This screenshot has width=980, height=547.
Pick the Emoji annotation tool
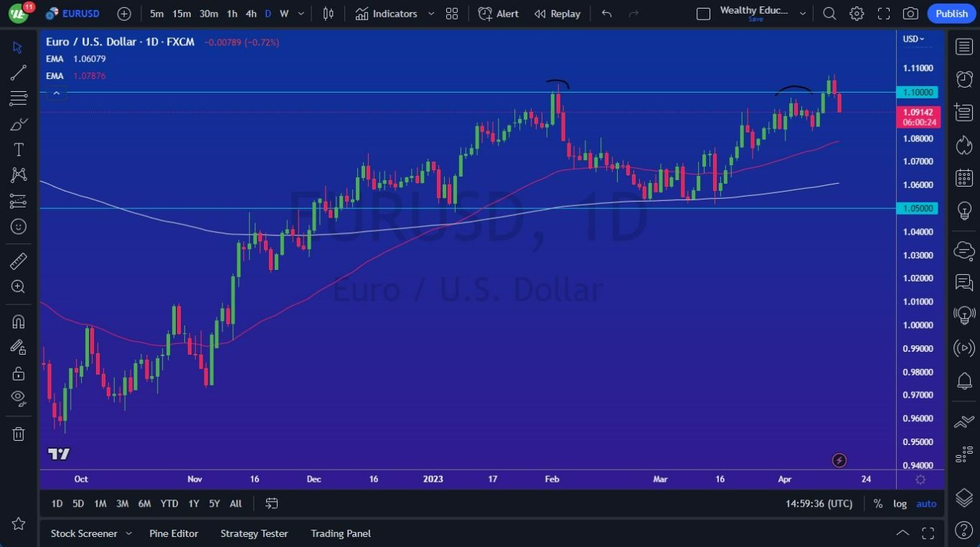[x=18, y=226]
